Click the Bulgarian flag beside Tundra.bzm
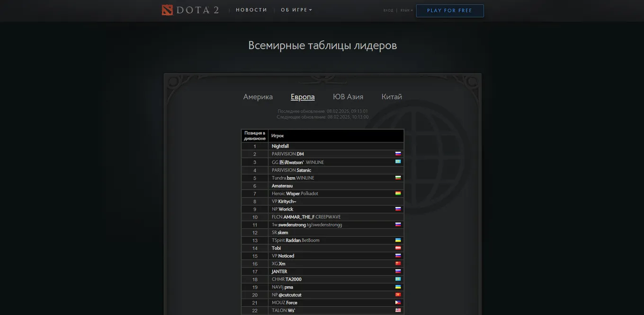The width and height of the screenshot is (644, 315). (x=398, y=178)
